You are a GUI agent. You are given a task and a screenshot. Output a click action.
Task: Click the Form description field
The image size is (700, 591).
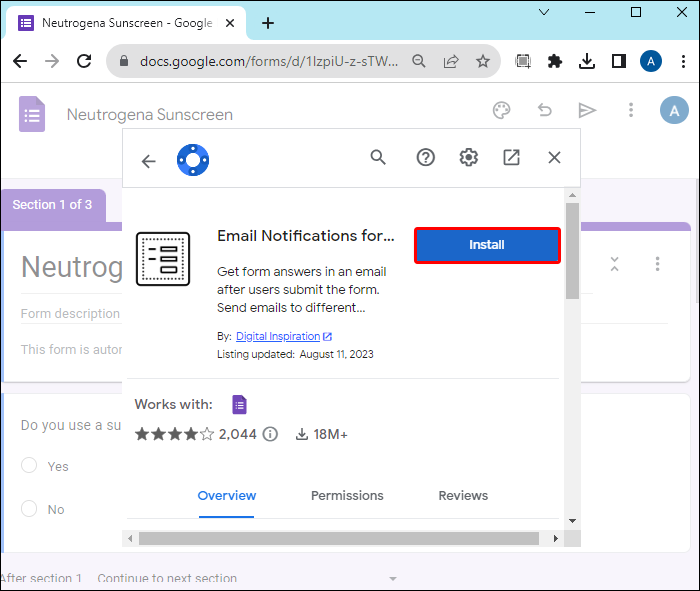pyautogui.click(x=71, y=313)
